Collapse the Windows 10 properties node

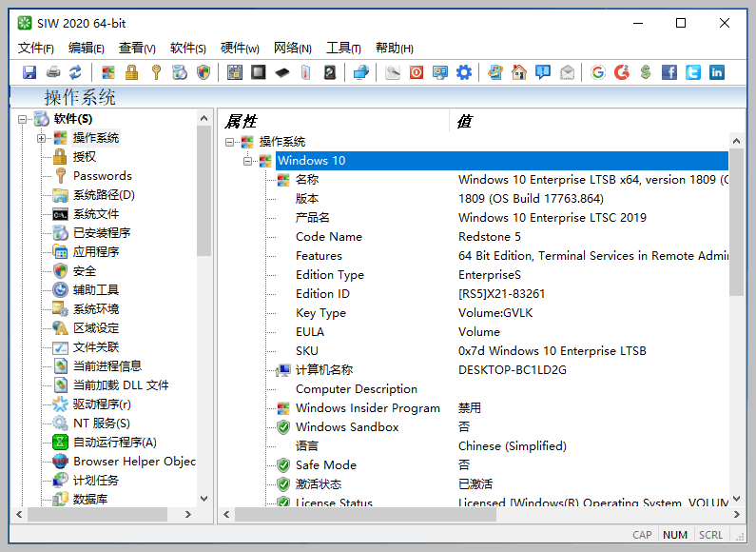click(248, 161)
